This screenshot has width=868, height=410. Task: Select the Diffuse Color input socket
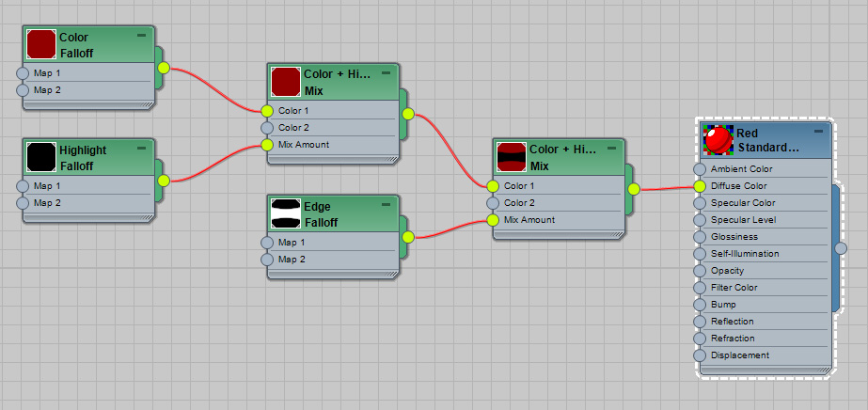point(700,186)
